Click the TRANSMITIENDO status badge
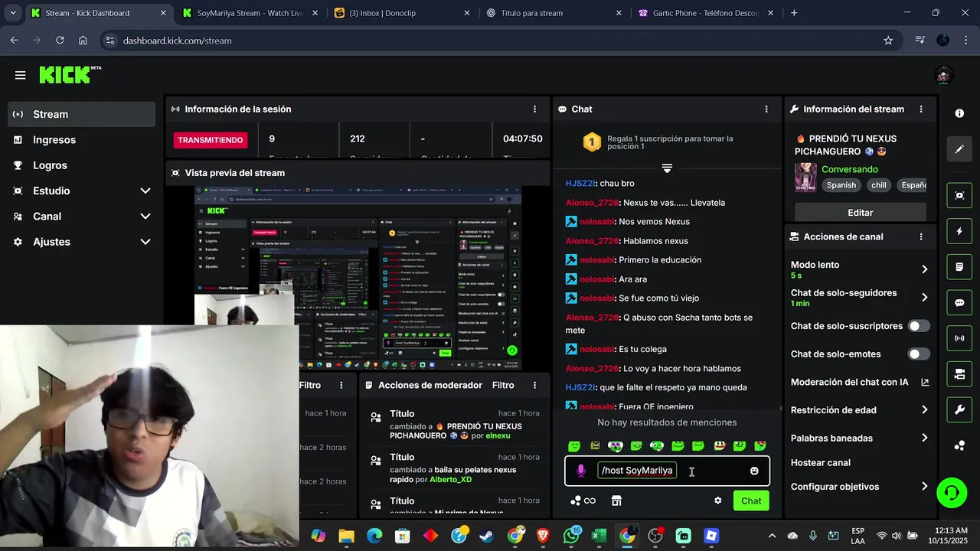This screenshot has width=980, height=551. click(x=211, y=140)
